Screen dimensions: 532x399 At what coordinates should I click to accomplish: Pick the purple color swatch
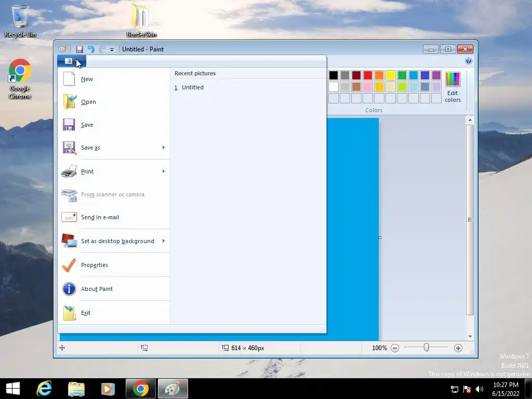click(436, 75)
